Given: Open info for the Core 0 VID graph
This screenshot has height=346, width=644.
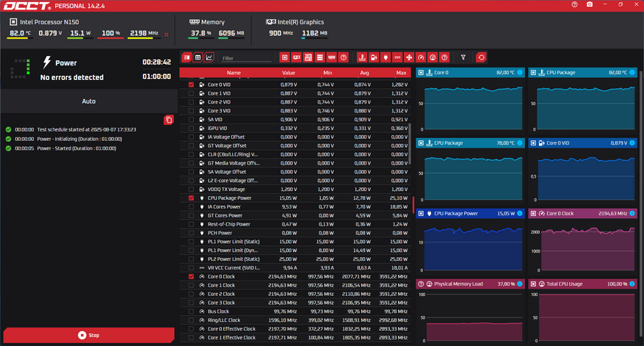Looking at the screenshot, I should point(632,143).
